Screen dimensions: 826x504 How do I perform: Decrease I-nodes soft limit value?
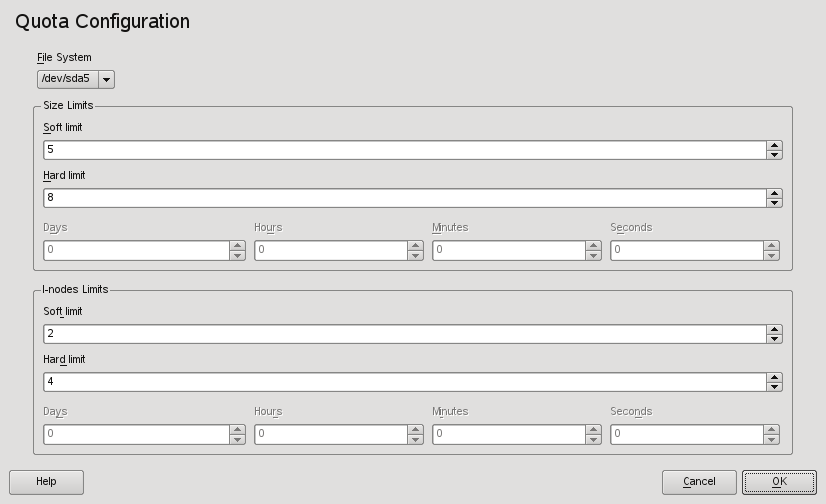tap(774, 338)
